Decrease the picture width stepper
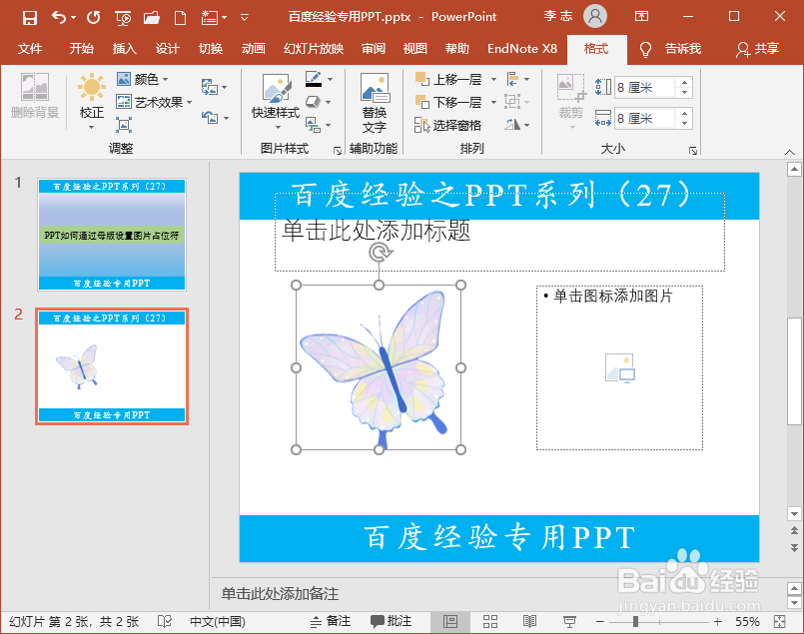 [x=685, y=124]
